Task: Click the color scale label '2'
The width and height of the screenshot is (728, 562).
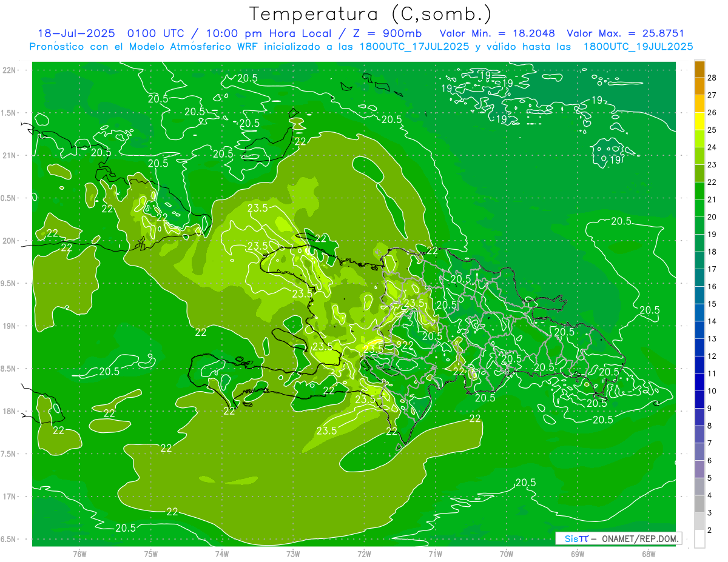Action: [710, 530]
